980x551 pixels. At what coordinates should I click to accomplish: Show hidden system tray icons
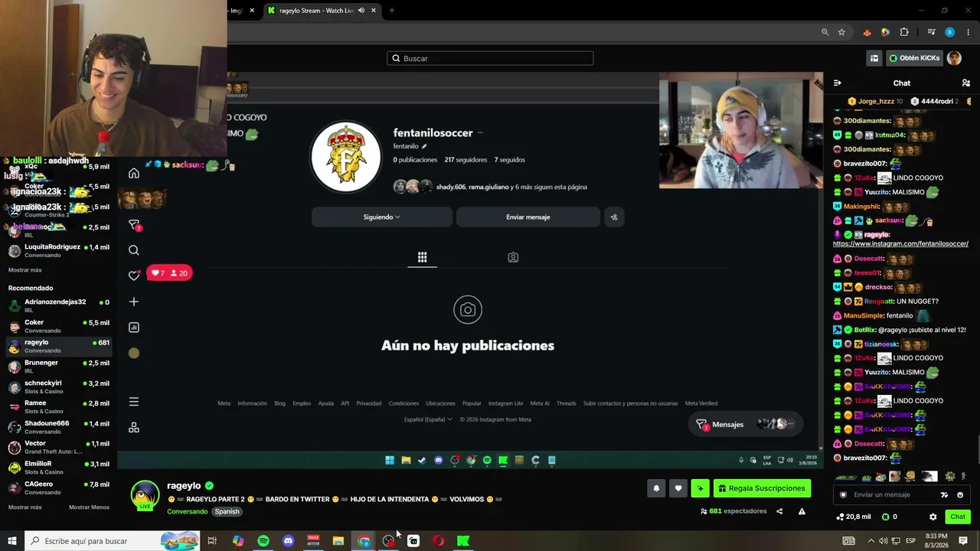pos(871,541)
